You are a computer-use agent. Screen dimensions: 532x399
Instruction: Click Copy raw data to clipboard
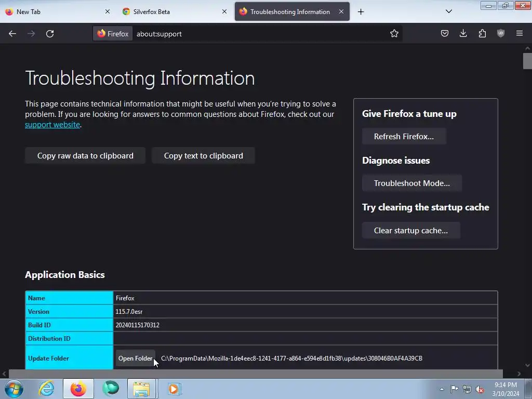[85, 156]
